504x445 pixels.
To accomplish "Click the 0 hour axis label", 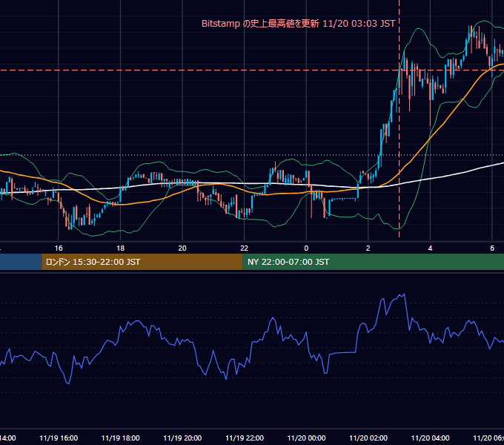I will (306, 248).
